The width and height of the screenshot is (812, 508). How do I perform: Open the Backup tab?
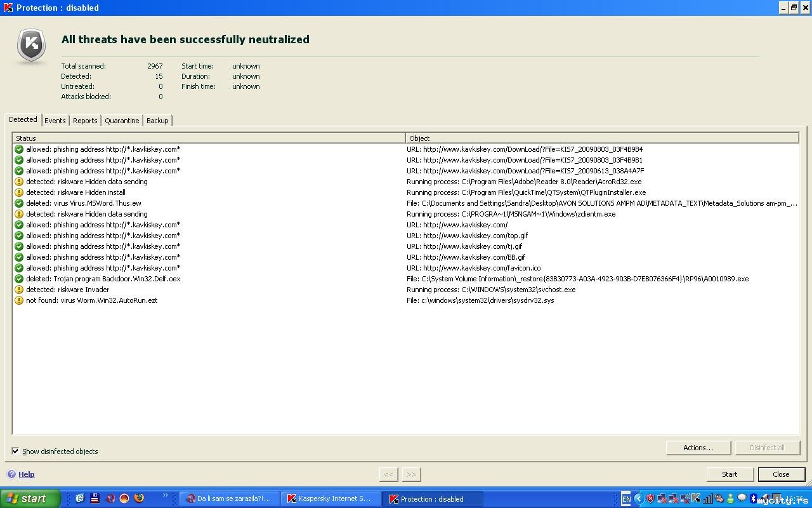click(157, 121)
